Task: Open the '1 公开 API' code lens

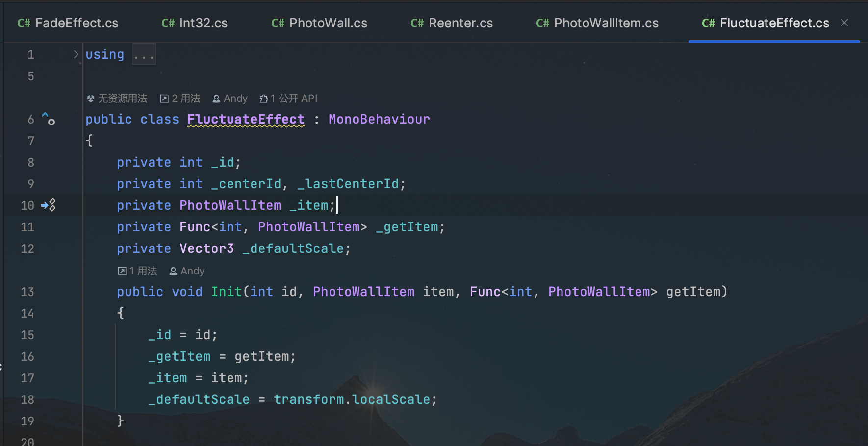Action: point(289,99)
